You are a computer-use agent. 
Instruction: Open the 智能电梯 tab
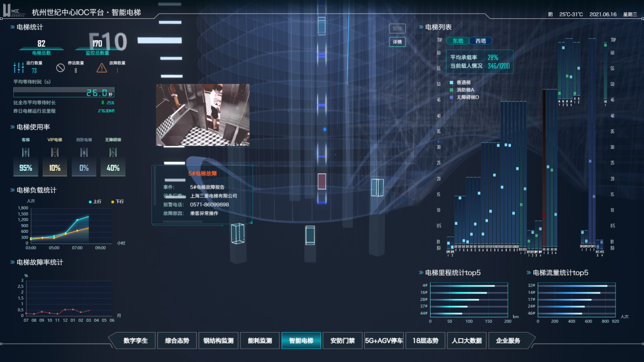[301, 341]
